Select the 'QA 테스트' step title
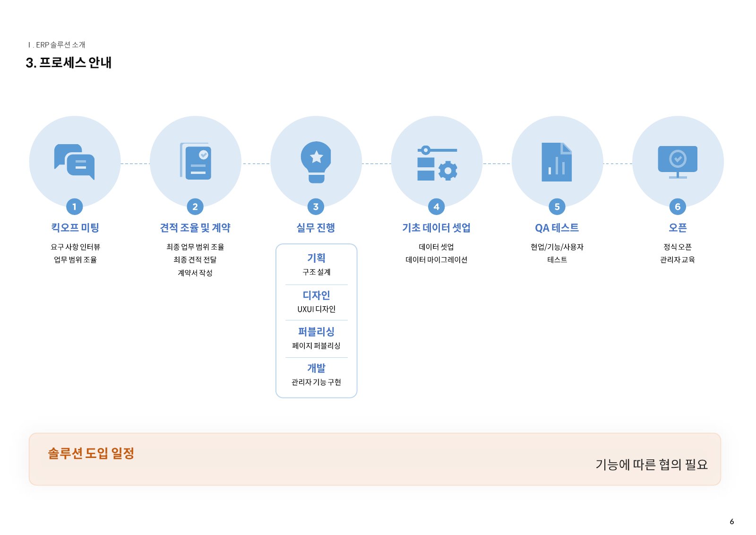 557,228
